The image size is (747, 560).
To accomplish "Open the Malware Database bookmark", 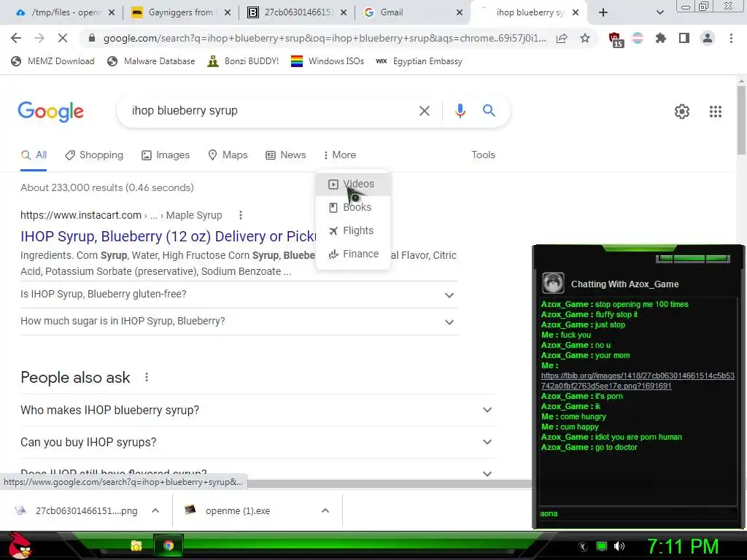I will [152, 61].
